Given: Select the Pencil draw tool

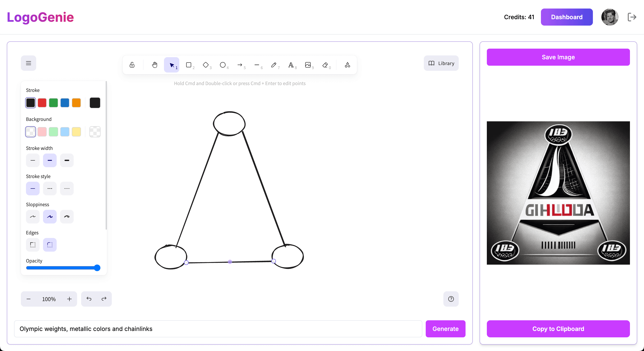Looking at the screenshot, I should pos(274,65).
